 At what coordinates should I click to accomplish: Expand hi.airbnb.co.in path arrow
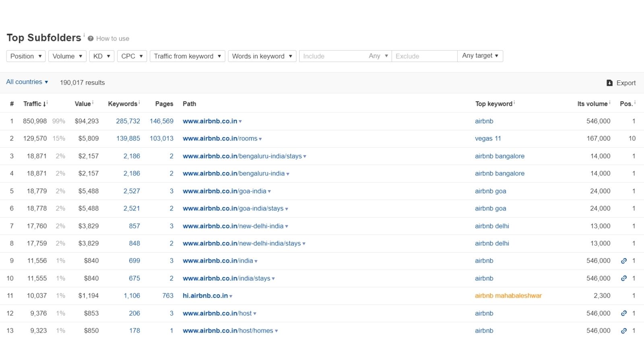[x=231, y=296]
